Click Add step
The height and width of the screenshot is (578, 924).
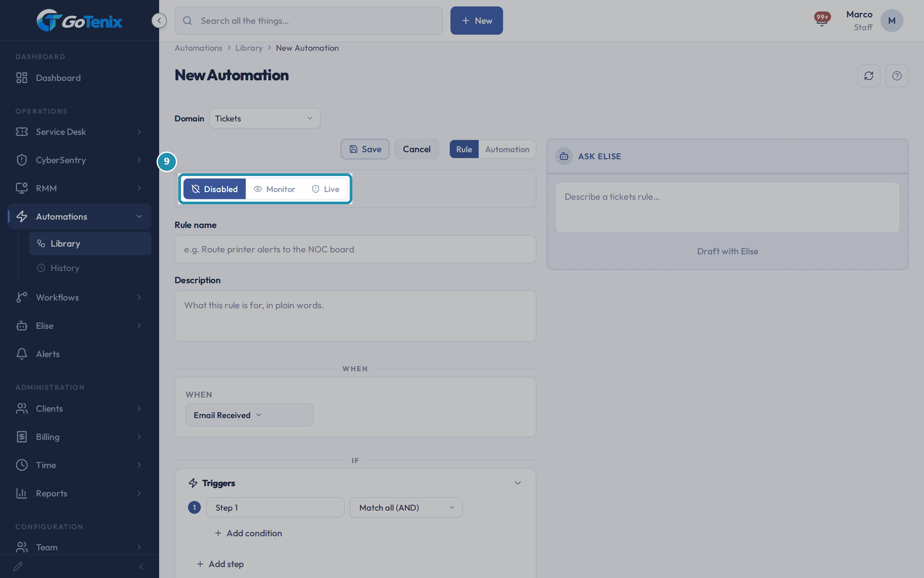pos(220,564)
